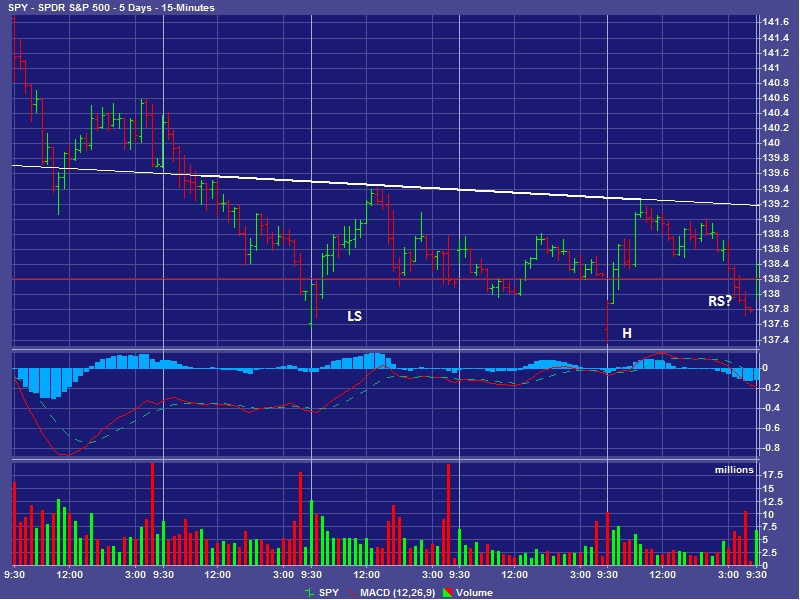Click the -0.4 MACD axis label
The image size is (800, 600).
click(770, 408)
